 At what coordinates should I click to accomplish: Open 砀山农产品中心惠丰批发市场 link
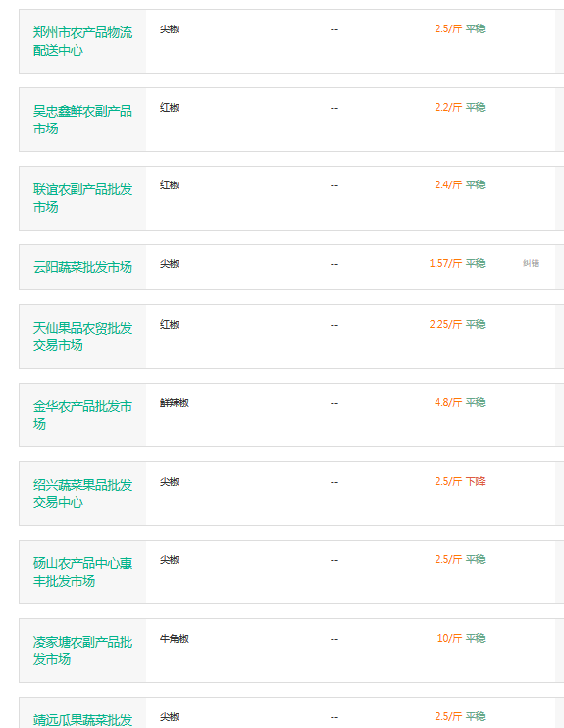tap(82, 572)
